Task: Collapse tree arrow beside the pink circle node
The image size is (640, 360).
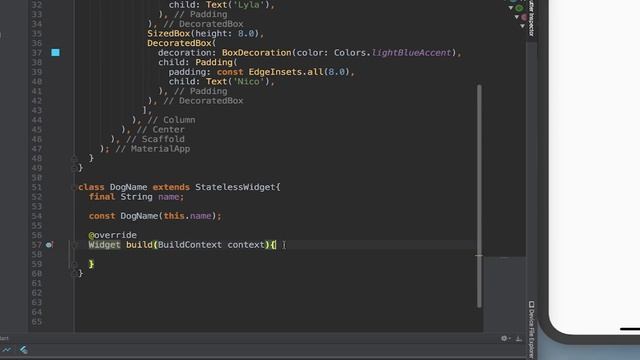Action: pyautogui.click(x=516, y=17)
